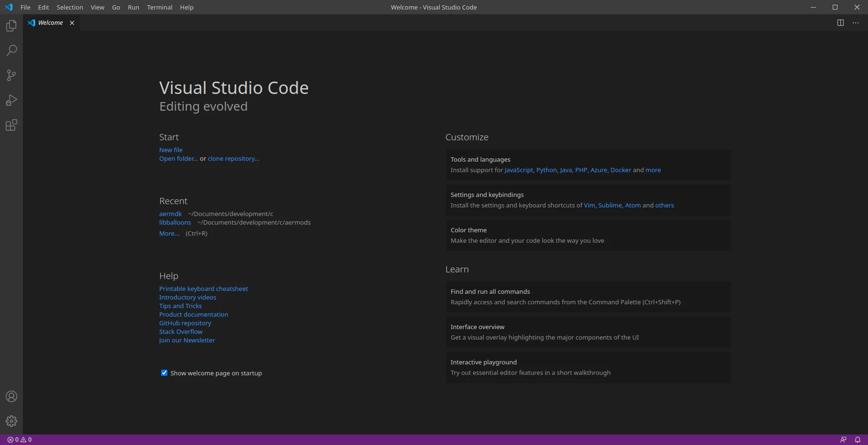Click the New file link

(x=171, y=150)
